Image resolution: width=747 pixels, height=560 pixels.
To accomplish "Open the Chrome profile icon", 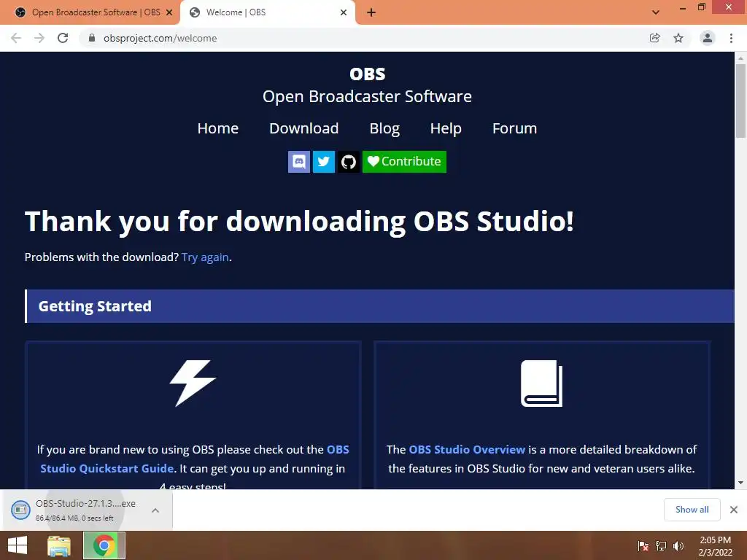I will click(708, 38).
